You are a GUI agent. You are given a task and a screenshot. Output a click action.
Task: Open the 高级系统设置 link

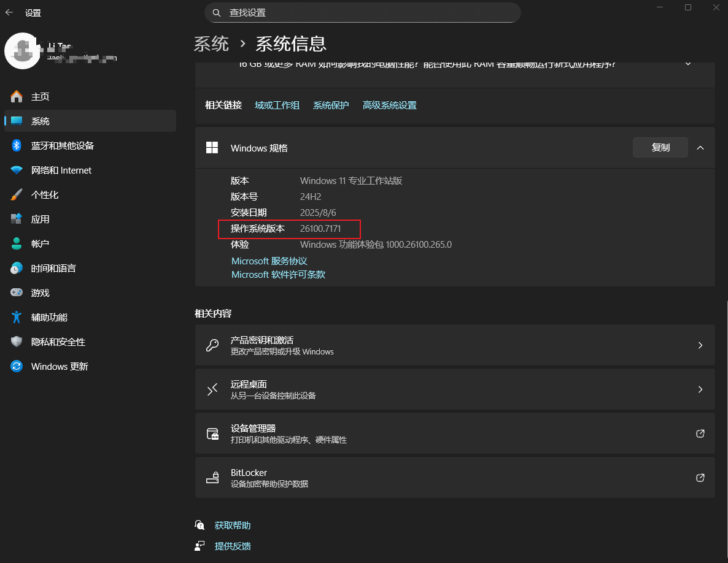[x=389, y=105]
